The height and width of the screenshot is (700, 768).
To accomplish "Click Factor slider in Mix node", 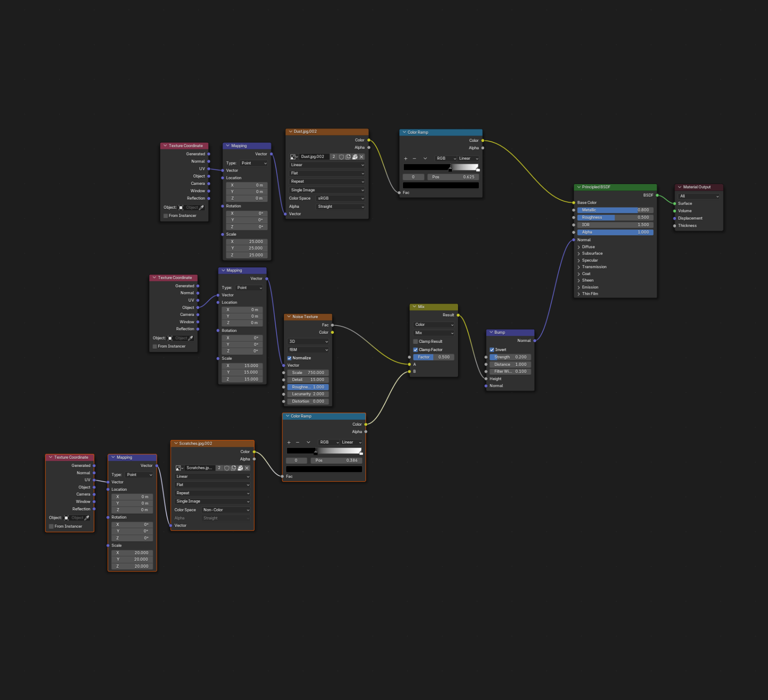I will [434, 357].
